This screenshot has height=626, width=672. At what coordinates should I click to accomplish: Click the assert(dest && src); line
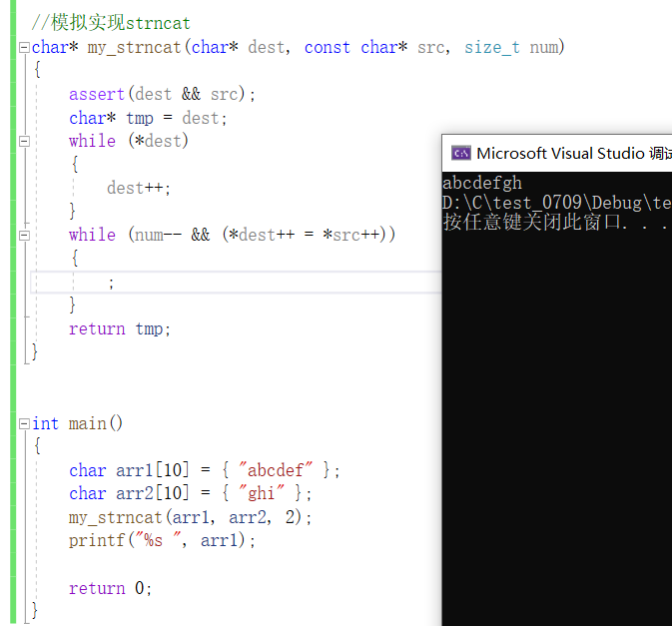click(163, 94)
